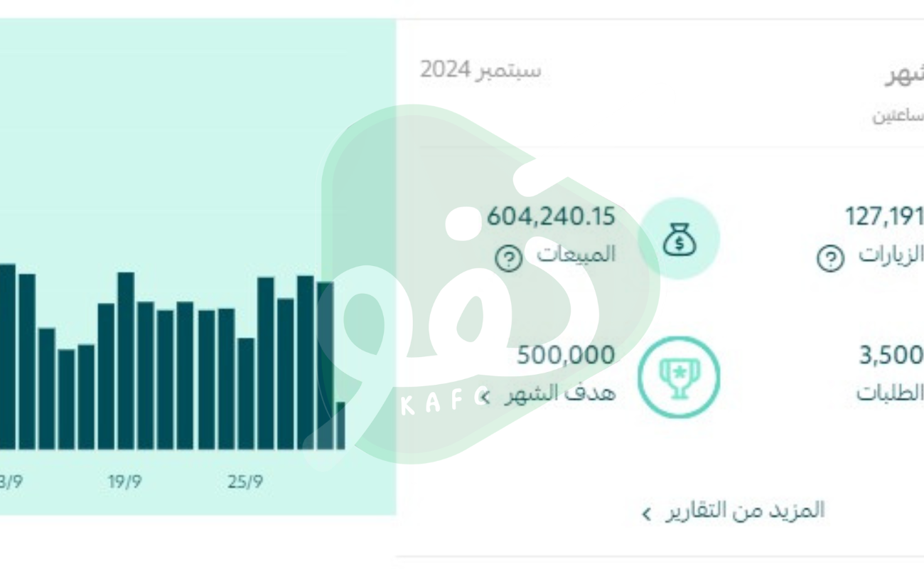Click the سبتمبر 2024 date label

(480, 70)
